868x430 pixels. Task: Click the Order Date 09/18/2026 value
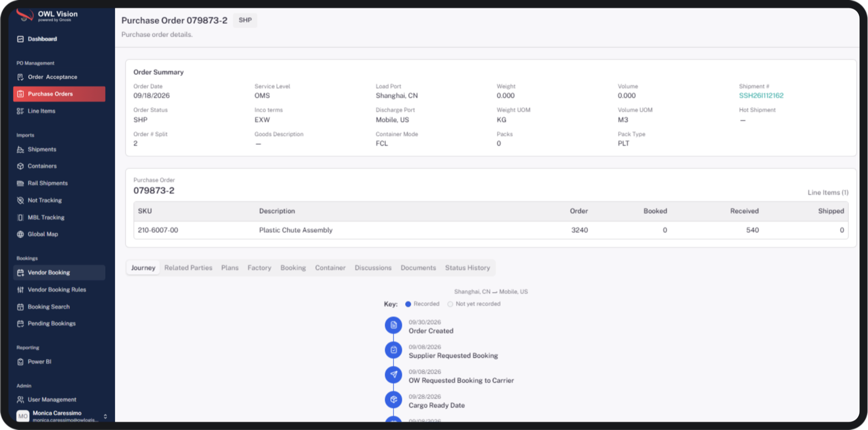point(151,95)
